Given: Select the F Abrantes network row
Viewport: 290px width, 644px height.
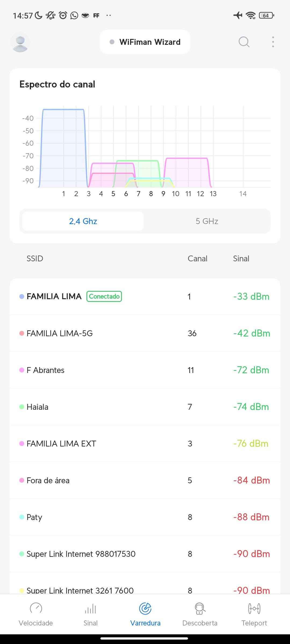Looking at the screenshot, I should point(145,370).
